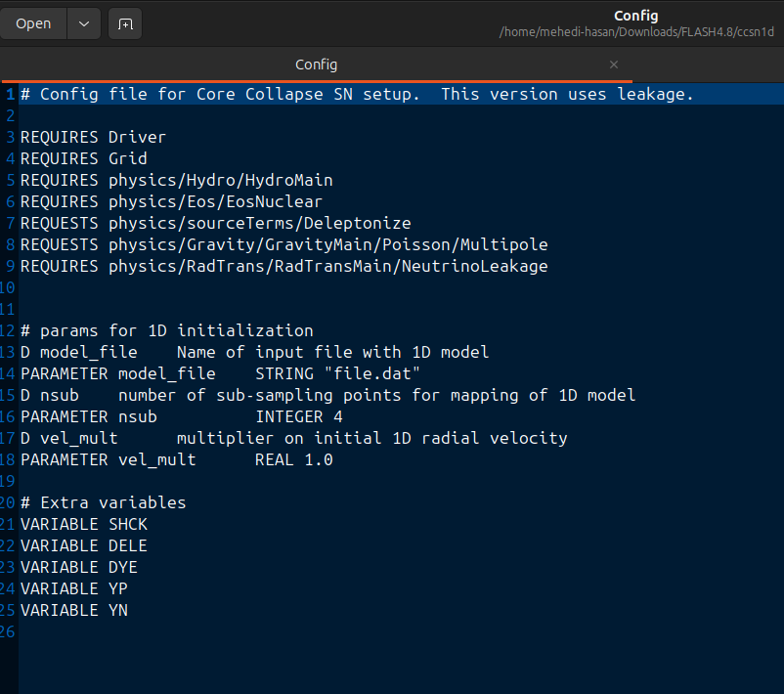Click on REQUIRES Driver line
This screenshot has height=694, width=784.
[93, 137]
